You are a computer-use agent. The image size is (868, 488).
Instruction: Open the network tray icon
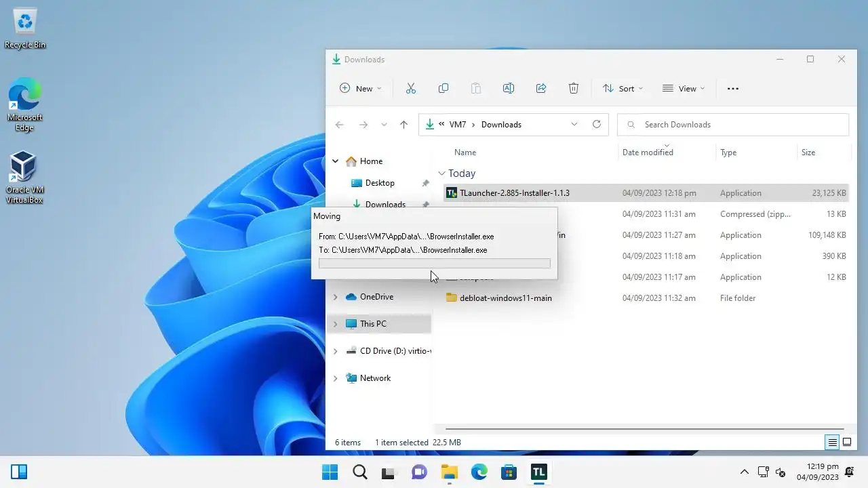(763, 472)
